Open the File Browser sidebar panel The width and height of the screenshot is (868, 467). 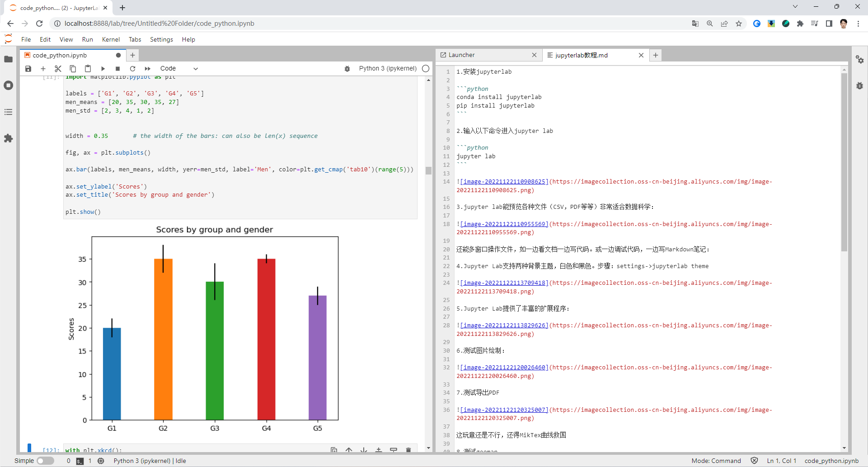8,59
